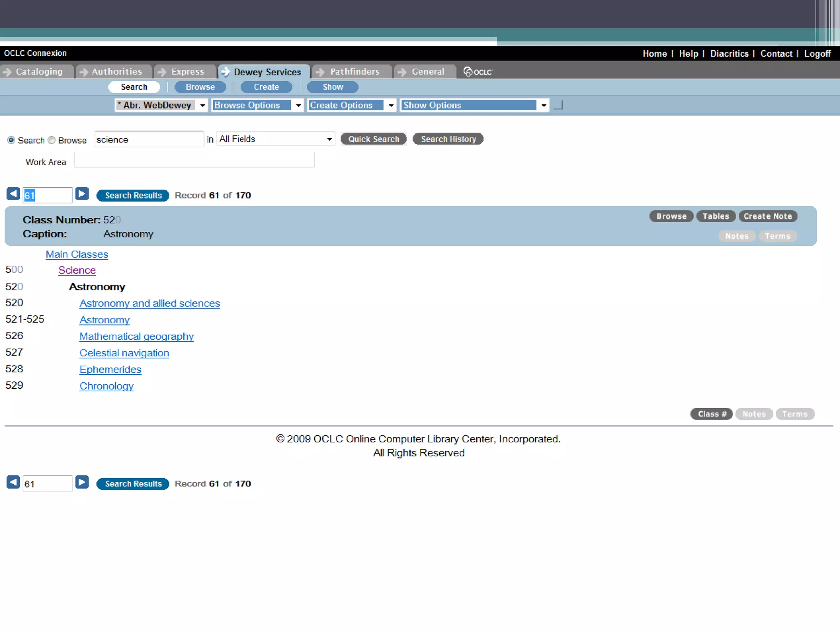840x630 pixels.
Task: Click the Tables button
Action: [715, 216]
